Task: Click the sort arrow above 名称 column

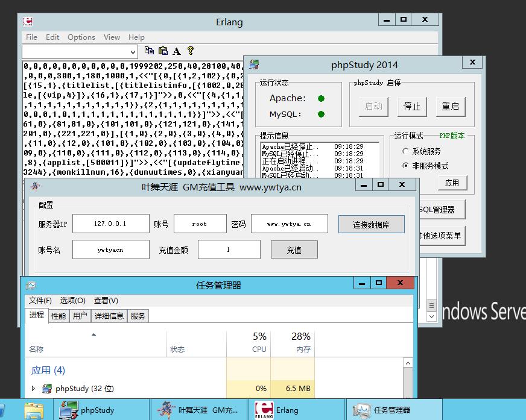Action: point(94,334)
